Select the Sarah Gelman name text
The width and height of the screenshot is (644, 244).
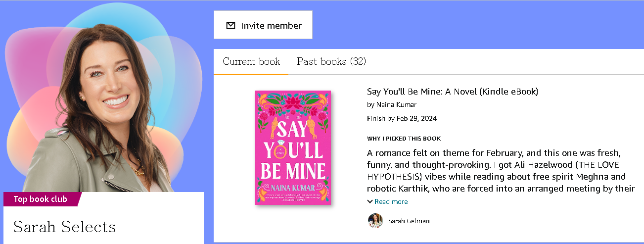409,221
